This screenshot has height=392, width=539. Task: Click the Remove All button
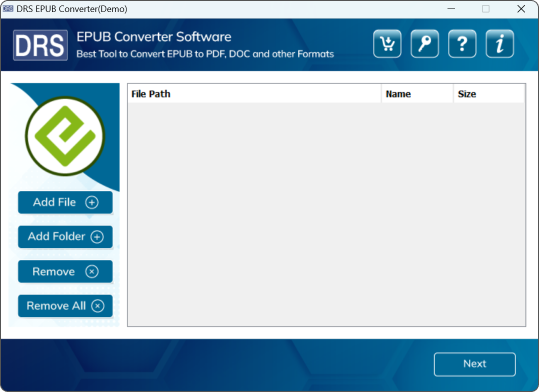(x=65, y=306)
